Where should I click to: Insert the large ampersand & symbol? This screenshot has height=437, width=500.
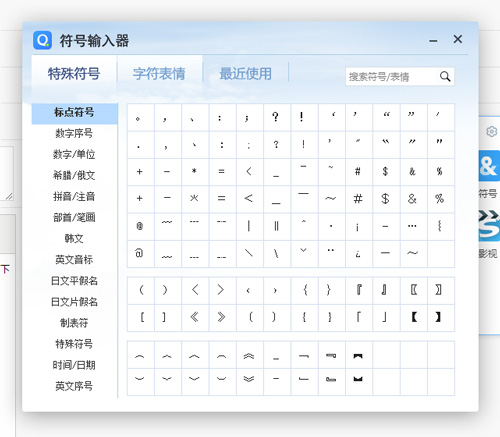(412, 199)
